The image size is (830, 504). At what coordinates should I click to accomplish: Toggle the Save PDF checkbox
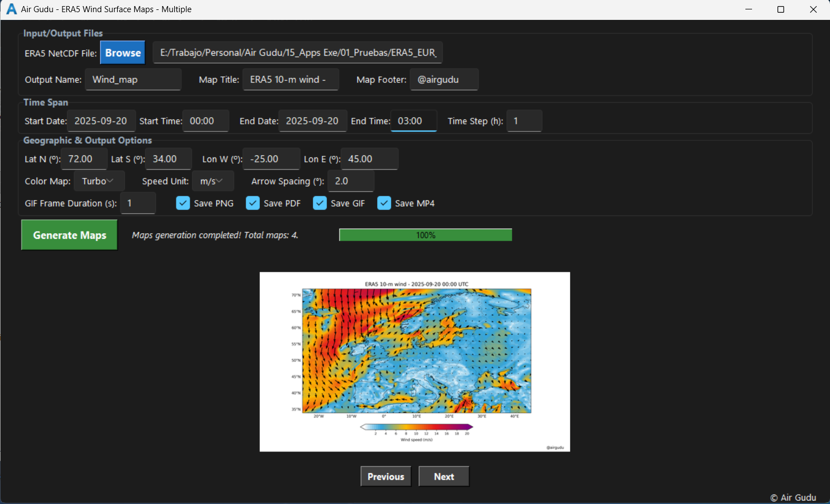(253, 203)
